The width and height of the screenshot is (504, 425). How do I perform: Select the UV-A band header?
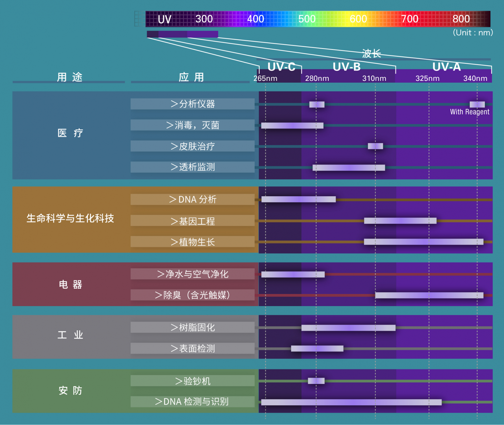[x=446, y=67]
